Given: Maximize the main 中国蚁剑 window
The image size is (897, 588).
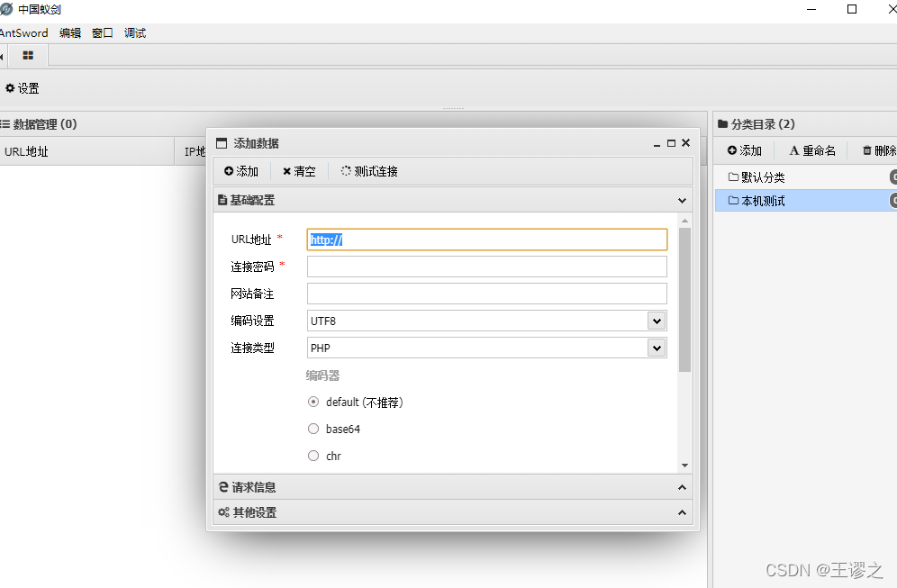Looking at the screenshot, I should click(852, 9).
